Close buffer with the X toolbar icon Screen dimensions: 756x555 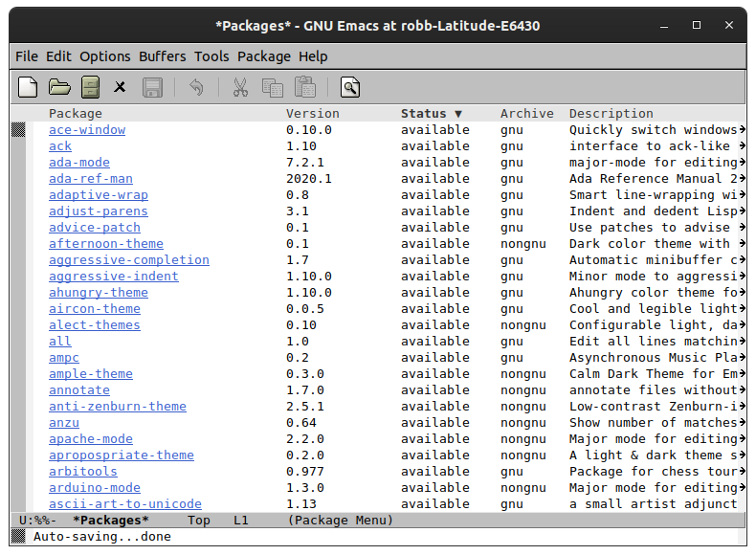[x=120, y=87]
